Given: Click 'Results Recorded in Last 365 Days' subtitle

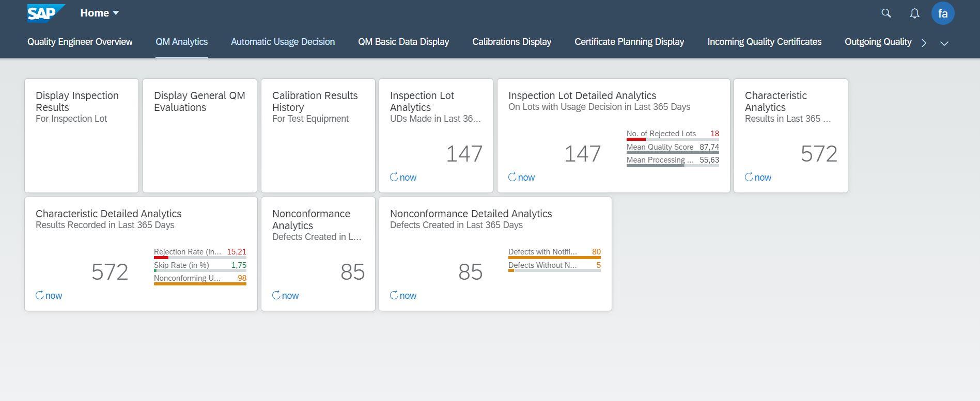Looking at the screenshot, I should point(105,225).
